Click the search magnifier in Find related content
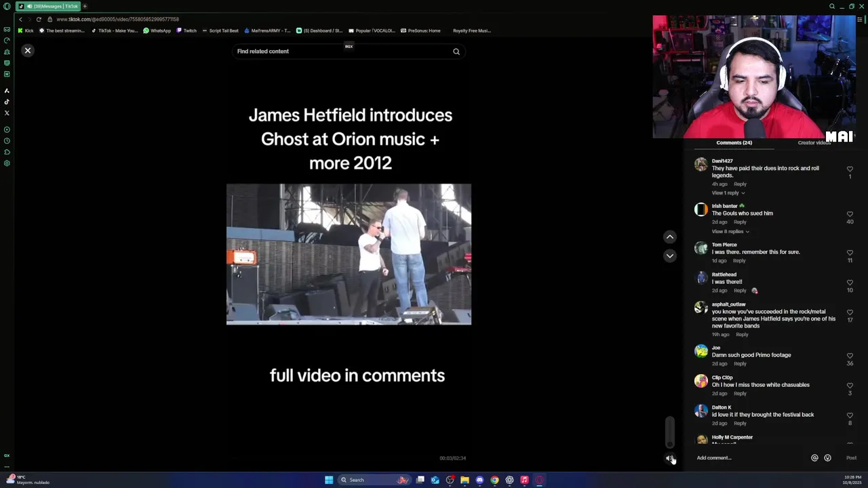868x488 pixels. point(456,52)
